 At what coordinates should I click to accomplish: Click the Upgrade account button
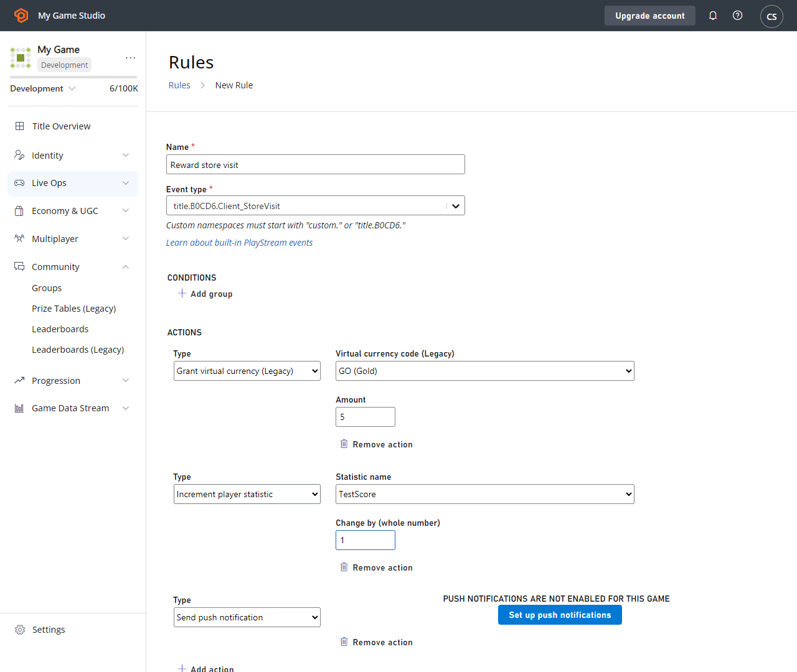pos(650,16)
